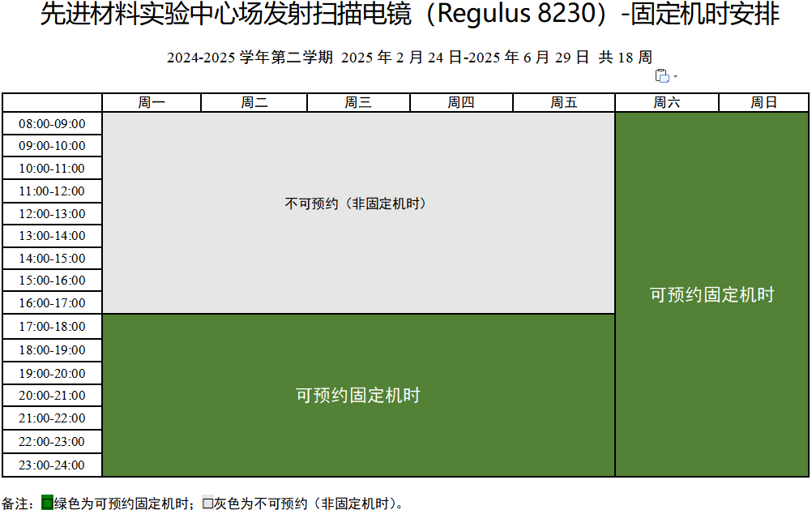Expand the Paste Options dropdown arrow

676,76
